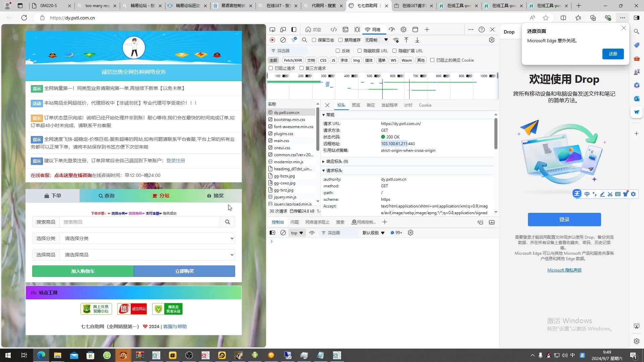
Task: Switch to the 响应 tab in request details
Action: (371, 105)
